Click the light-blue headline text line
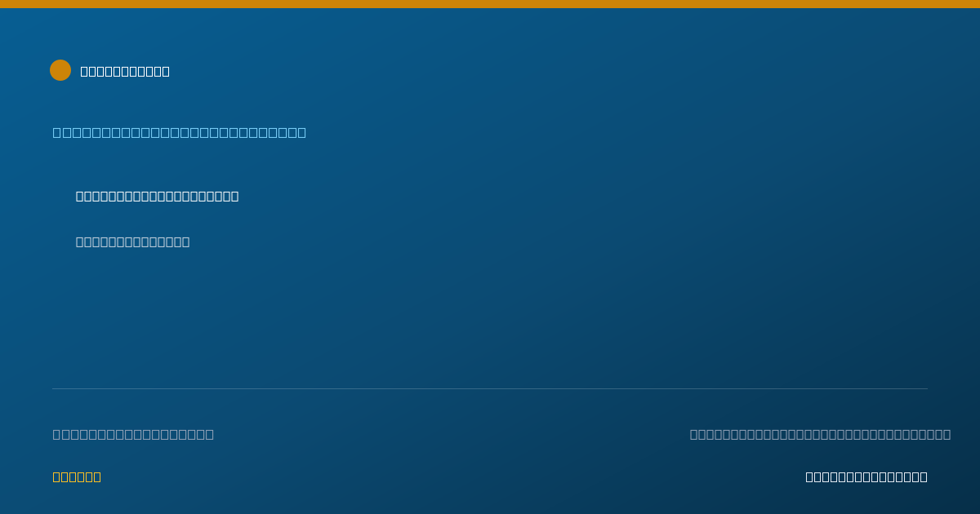Image resolution: width=980 pixels, height=514 pixels. [x=180, y=132]
